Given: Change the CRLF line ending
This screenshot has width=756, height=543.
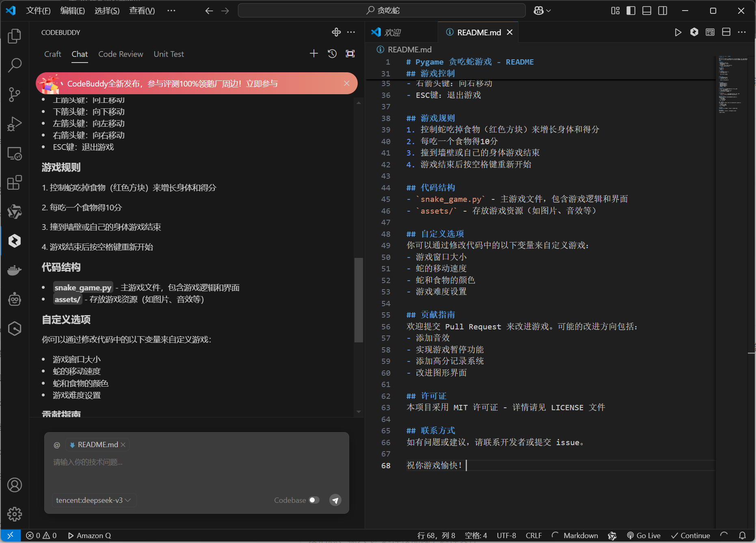Looking at the screenshot, I should tap(534, 536).
